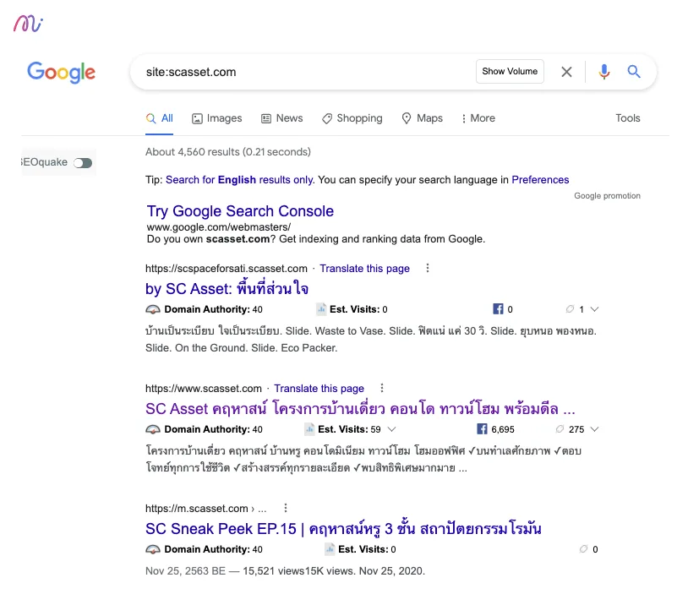The image size is (688, 616).
Task: Open the three-dot menu beside m.scasset.com result
Action: click(x=286, y=508)
